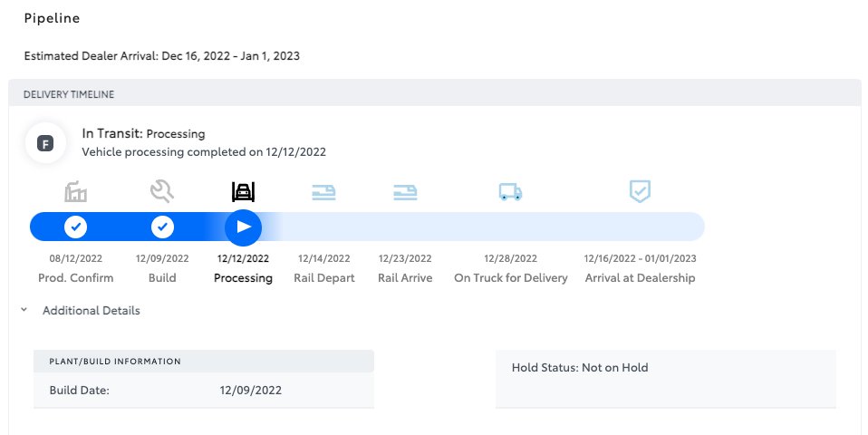
Task: Click the factory Prod. Confirm icon
Action: point(76,191)
